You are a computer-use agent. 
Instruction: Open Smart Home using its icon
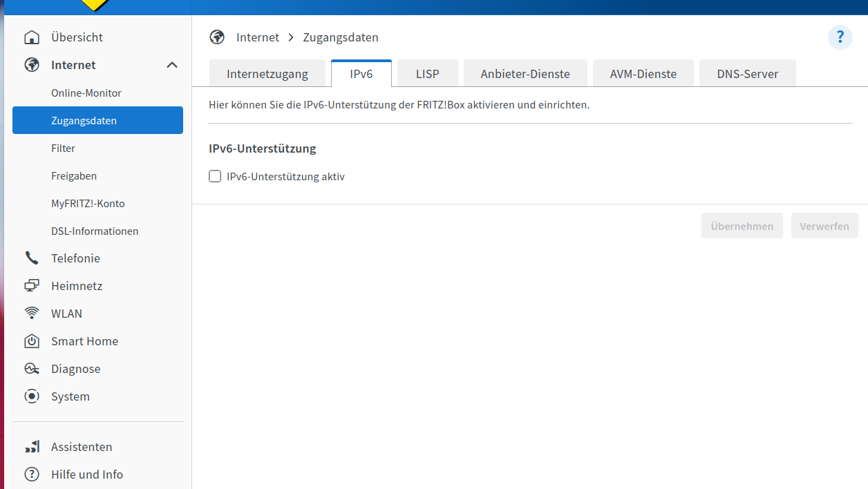32,341
